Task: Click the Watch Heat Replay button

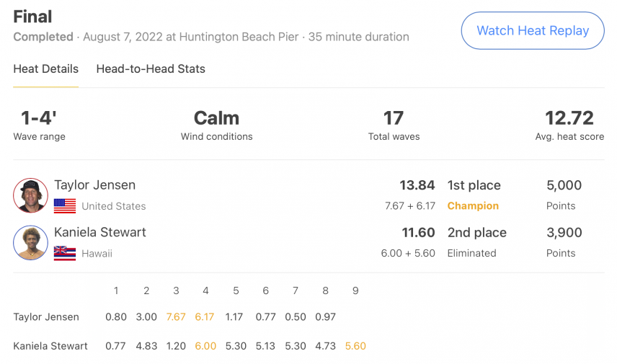Action: point(533,31)
